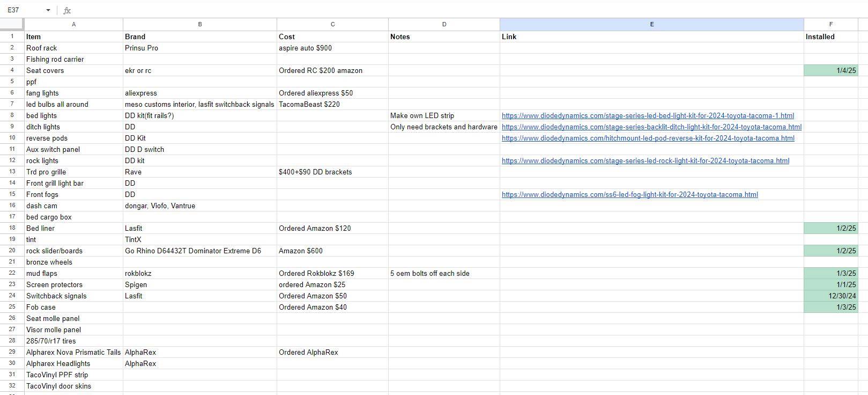Click the 'Roof rack' cell
Image resolution: width=868 pixels, height=395 pixels.
tap(73, 48)
